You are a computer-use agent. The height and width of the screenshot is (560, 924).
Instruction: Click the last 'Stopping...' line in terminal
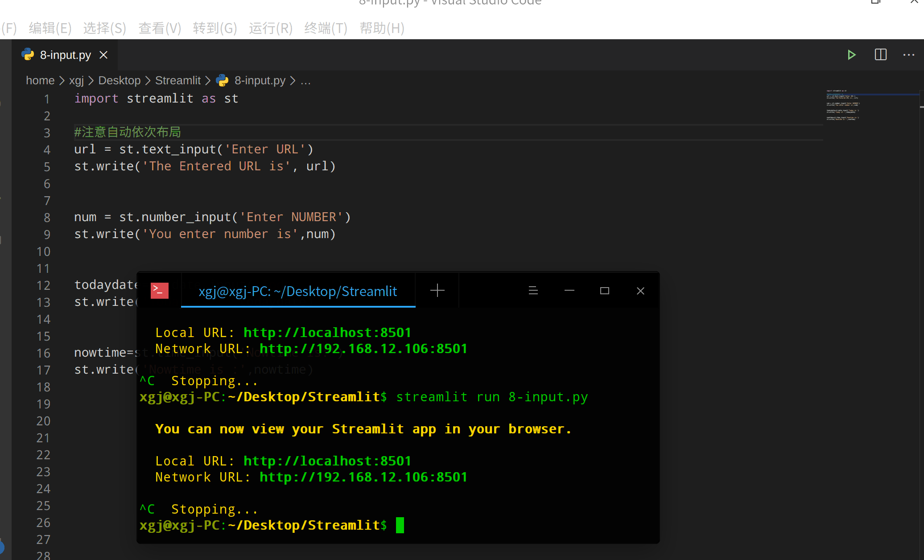pyautogui.click(x=214, y=509)
